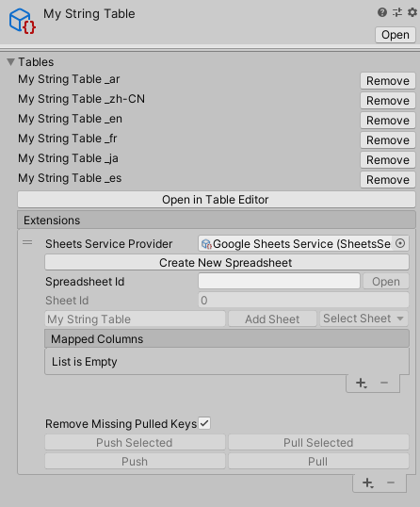The height and width of the screenshot is (507, 420).
Task: Click Create New Spreadsheet button
Action: point(227,262)
